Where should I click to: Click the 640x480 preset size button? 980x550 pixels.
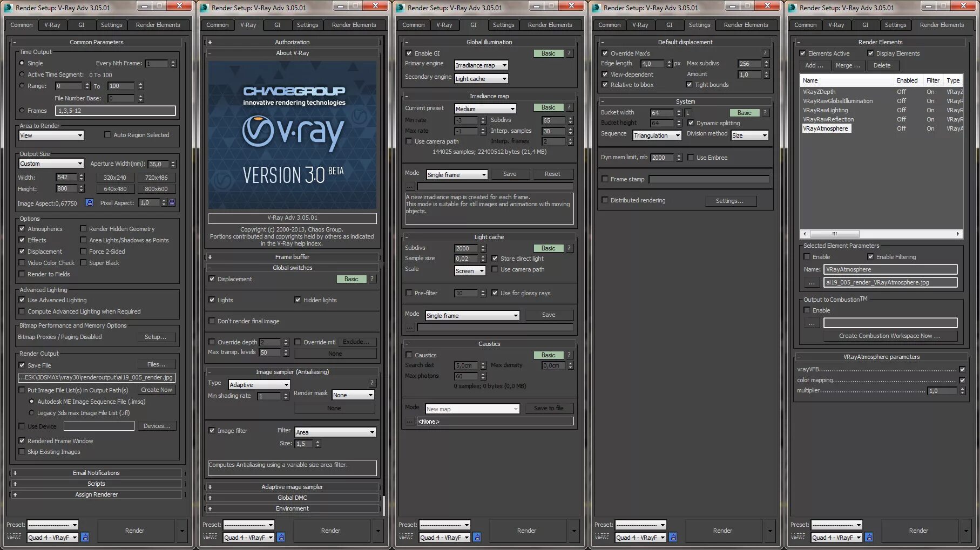115,189
